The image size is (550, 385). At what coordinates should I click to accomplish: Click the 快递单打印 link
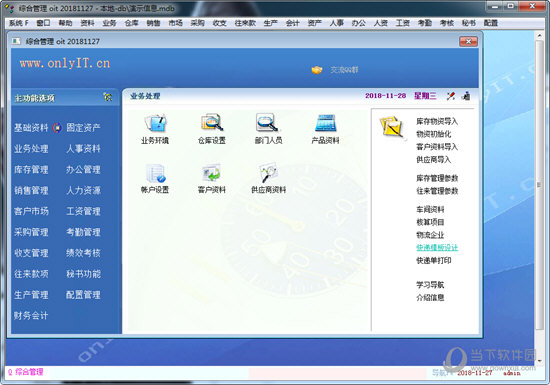pyautogui.click(x=434, y=261)
